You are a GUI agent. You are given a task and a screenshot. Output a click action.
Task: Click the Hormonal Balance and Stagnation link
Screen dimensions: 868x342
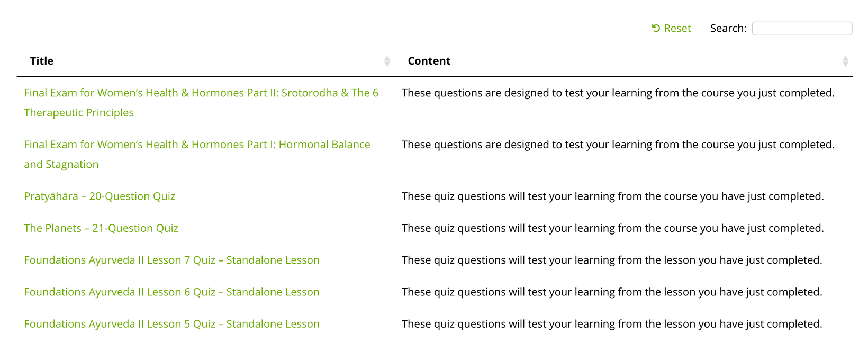coord(197,154)
